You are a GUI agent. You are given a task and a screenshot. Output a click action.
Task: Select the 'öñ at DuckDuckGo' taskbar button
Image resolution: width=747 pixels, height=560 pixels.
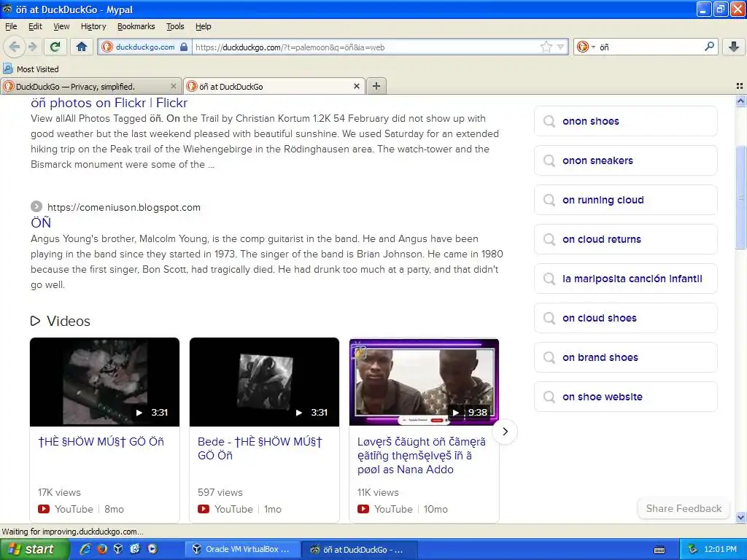pos(360,549)
